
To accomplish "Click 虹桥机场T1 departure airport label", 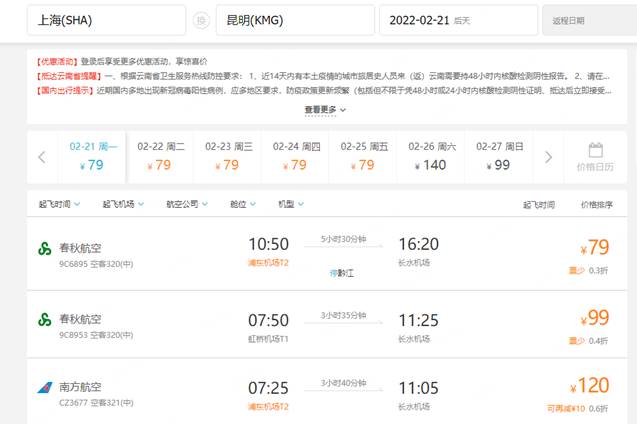I will coord(268,339).
